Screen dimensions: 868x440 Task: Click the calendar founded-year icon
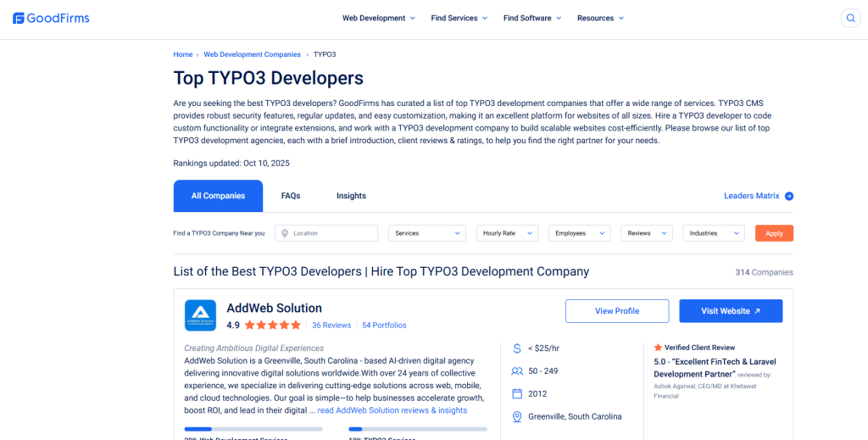[517, 394]
